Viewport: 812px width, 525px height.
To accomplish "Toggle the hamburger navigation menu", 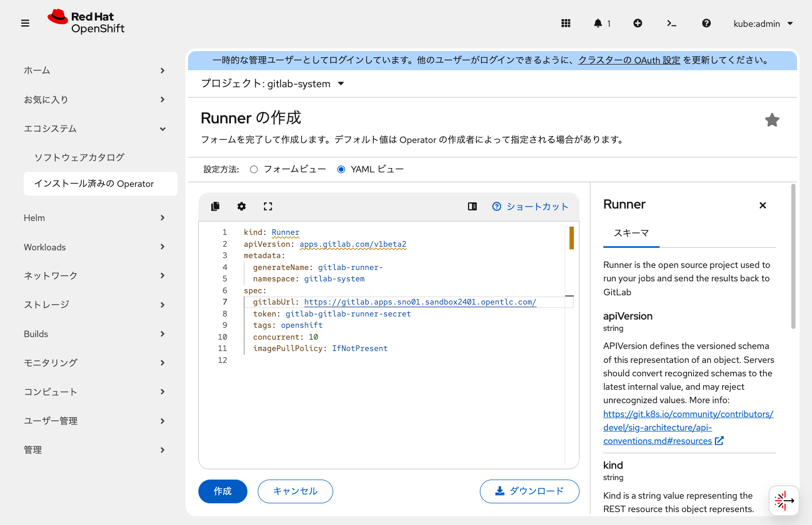I will pyautogui.click(x=25, y=23).
